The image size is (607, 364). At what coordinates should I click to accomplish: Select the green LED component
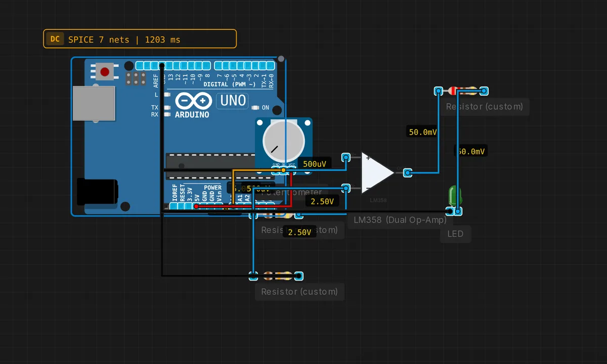pyautogui.click(x=454, y=196)
